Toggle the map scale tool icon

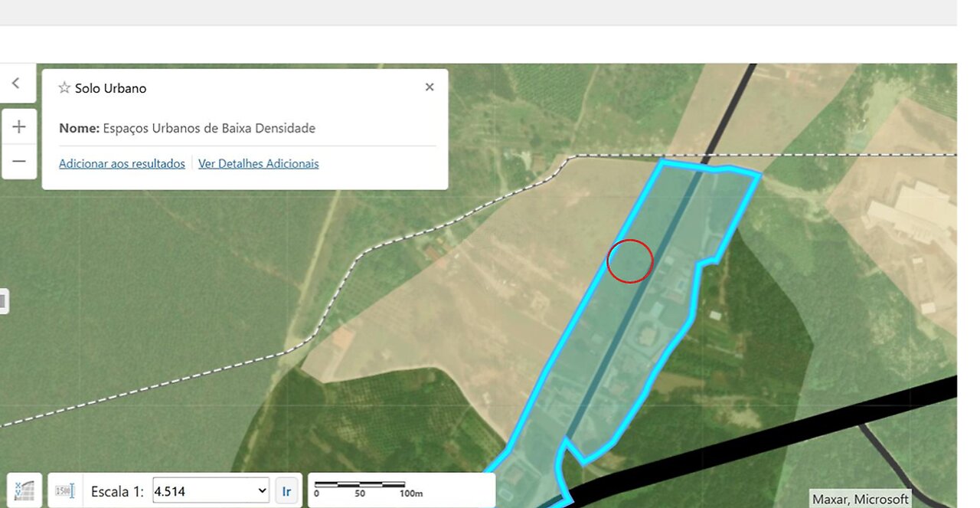click(65, 490)
